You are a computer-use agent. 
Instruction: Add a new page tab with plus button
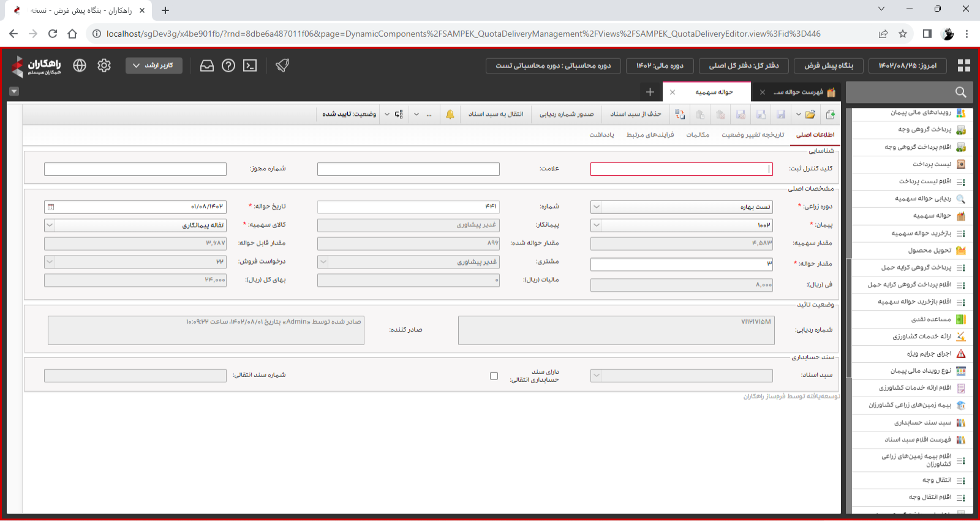pos(650,92)
